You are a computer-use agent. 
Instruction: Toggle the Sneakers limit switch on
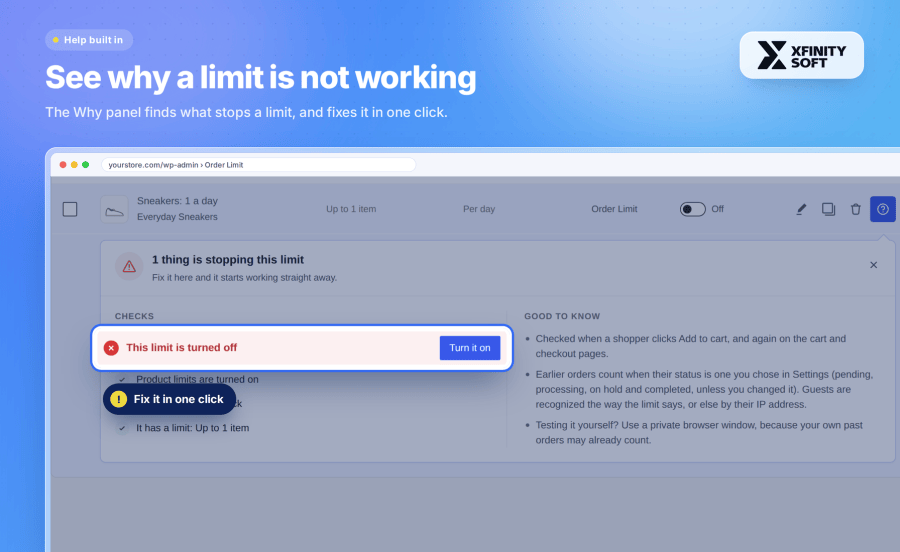click(692, 209)
